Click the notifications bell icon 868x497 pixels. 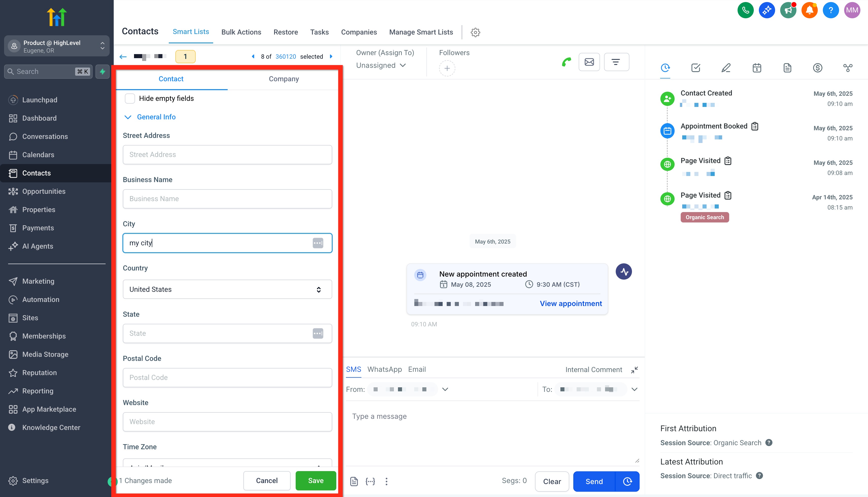coord(809,10)
